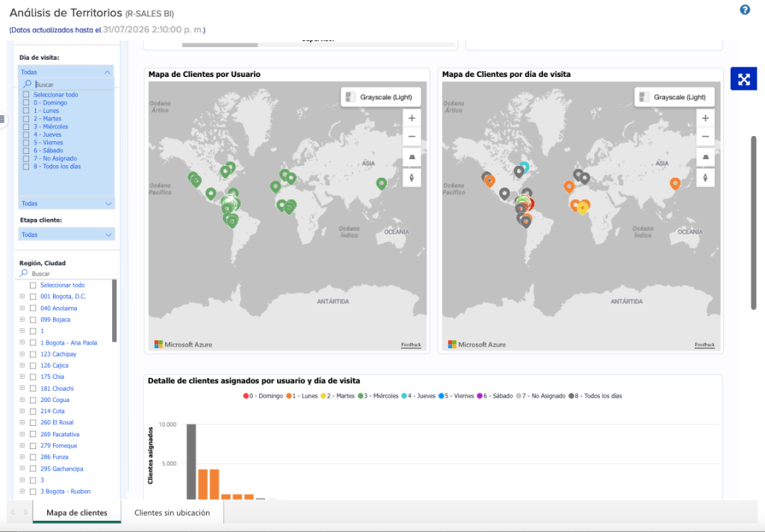Select the 'Mapa de clientes' tab
Screen dimensions: 765x532
(77, 513)
